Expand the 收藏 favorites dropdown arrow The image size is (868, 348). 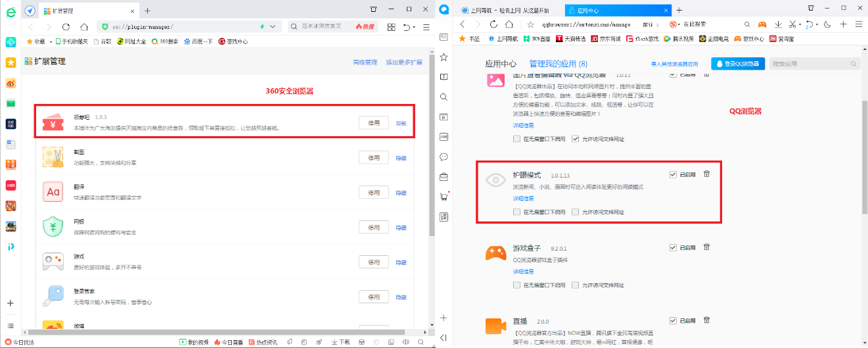[x=50, y=41]
